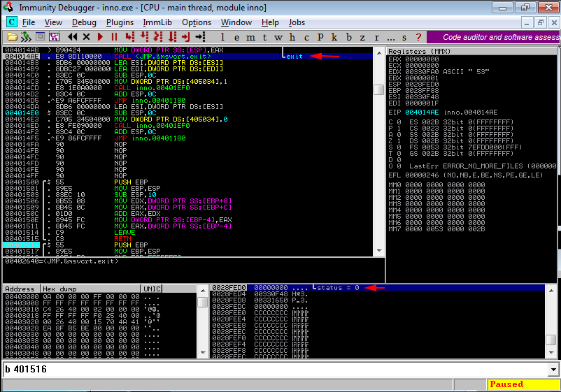This screenshot has height=392, width=561.
Task: Open the Debug menu
Action: [x=84, y=22]
